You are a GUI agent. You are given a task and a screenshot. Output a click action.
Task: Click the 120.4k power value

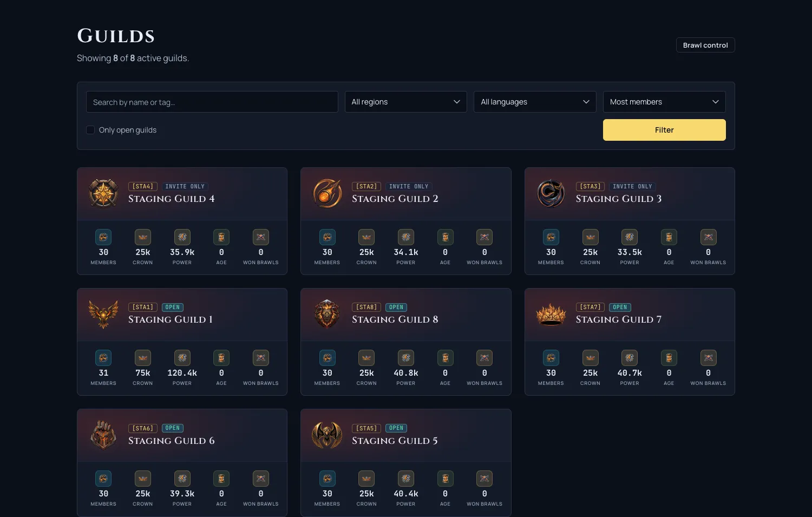[182, 373]
